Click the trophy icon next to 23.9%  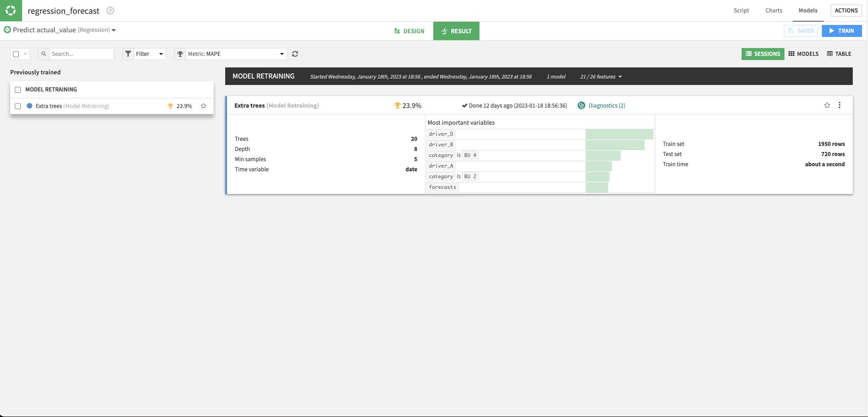(397, 105)
